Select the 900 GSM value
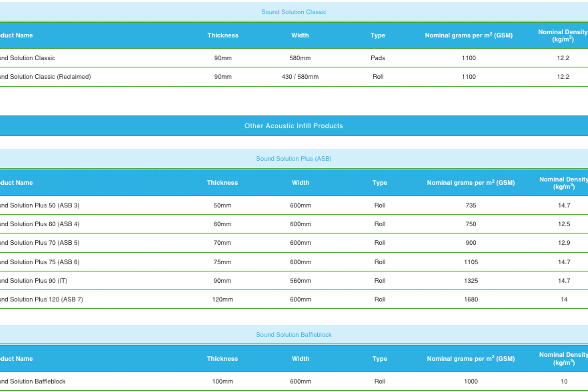The width and height of the screenshot is (588, 392). (471, 243)
